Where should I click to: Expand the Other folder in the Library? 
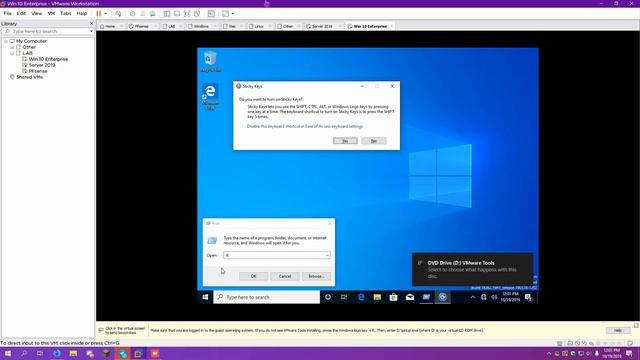click(12, 47)
